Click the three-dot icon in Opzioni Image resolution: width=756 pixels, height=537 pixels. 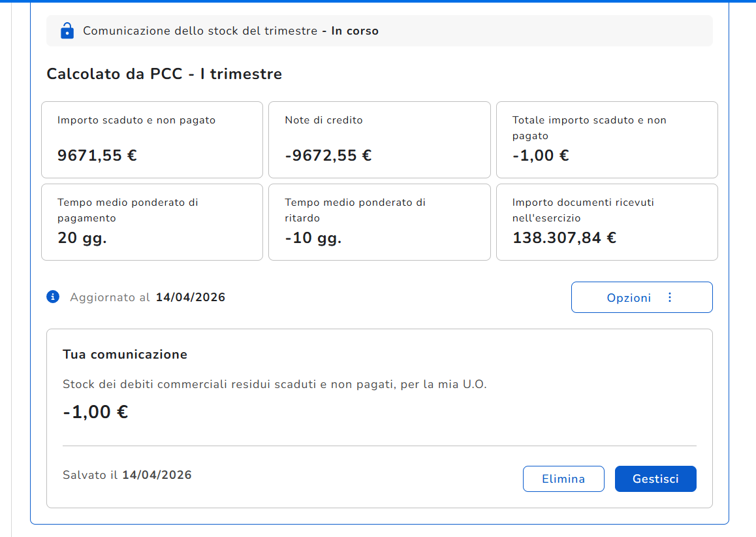point(669,298)
